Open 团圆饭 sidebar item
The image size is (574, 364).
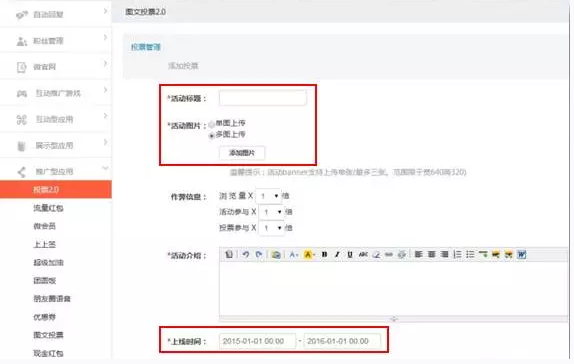coord(45,281)
